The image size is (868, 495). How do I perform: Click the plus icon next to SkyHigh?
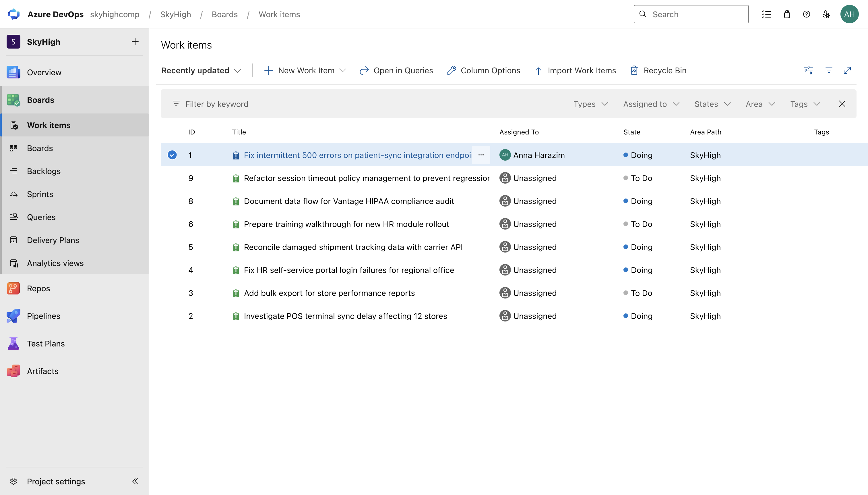(x=135, y=41)
